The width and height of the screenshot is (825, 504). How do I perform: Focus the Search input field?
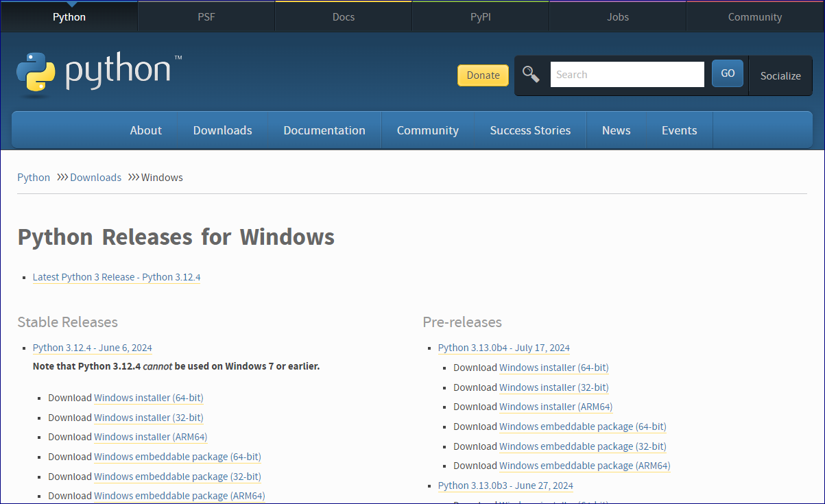coord(627,74)
